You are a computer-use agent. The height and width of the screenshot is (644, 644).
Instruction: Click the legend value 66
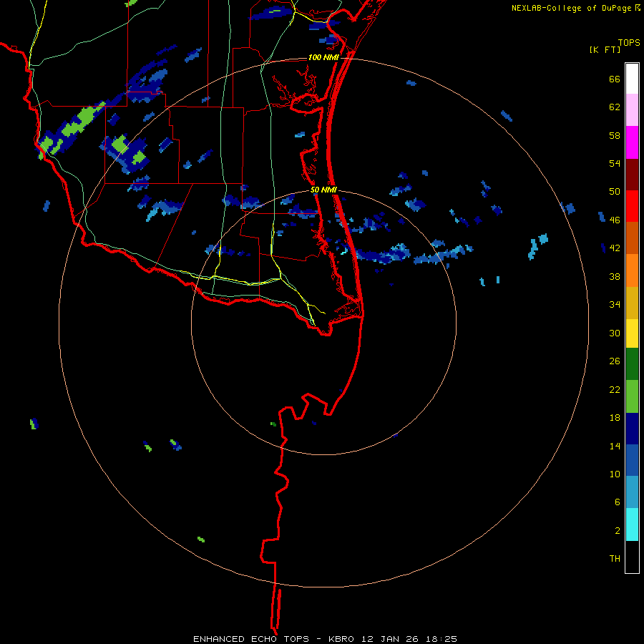615,79
